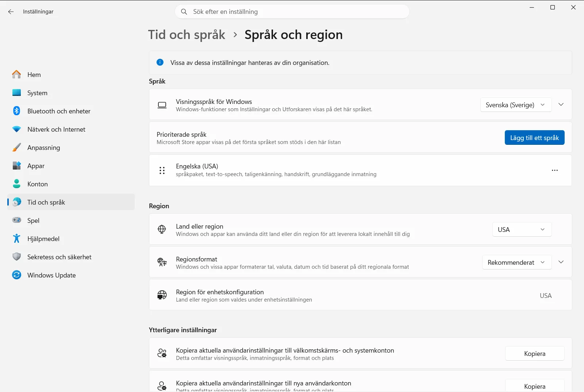The height and width of the screenshot is (392, 584).
Task: Open the USA country dropdown
Action: click(x=522, y=229)
